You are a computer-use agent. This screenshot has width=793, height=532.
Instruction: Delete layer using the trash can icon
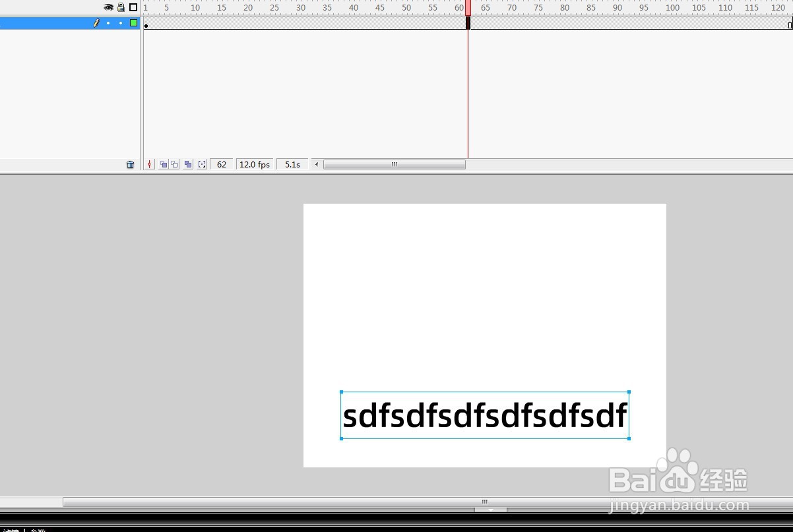point(130,165)
